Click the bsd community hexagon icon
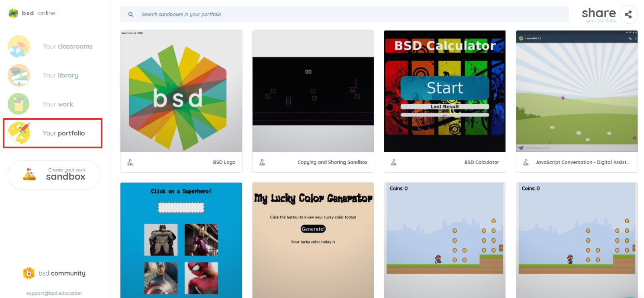 point(29,273)
